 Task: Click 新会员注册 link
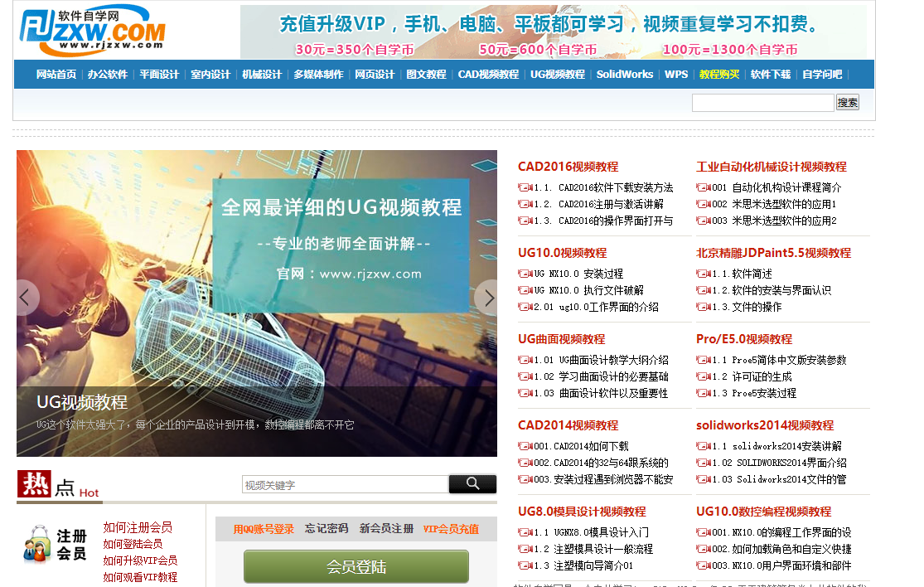coord(386,529)
